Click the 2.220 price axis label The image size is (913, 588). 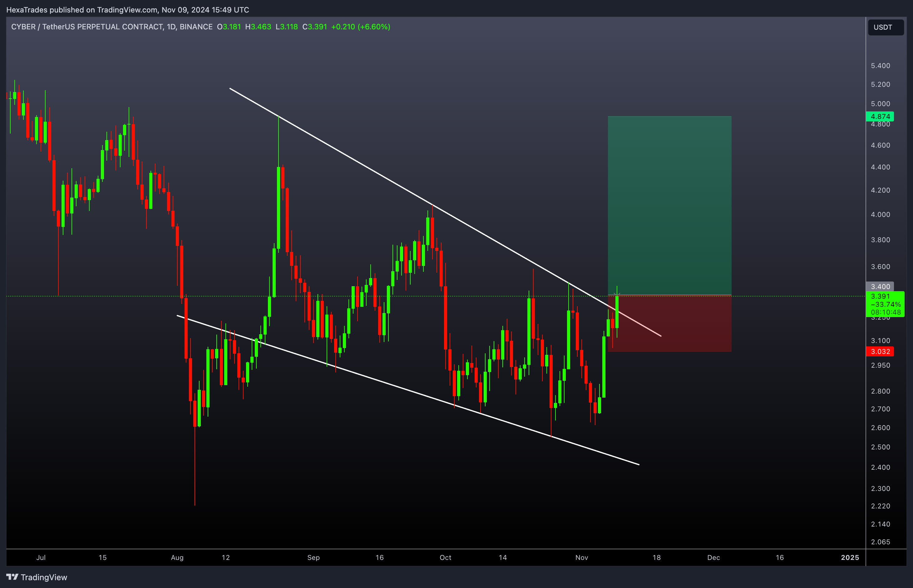click(880, 506)
